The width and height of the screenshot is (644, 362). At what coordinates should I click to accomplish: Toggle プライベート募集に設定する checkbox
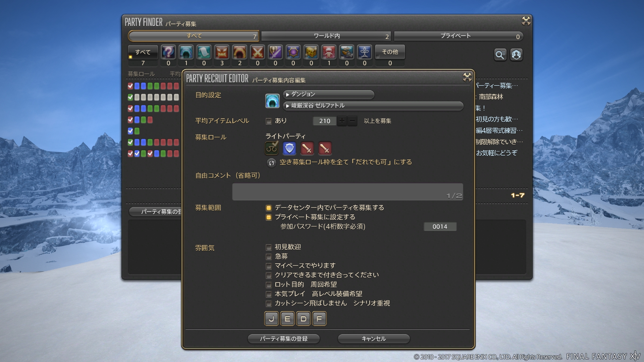[x=269, y=217]
